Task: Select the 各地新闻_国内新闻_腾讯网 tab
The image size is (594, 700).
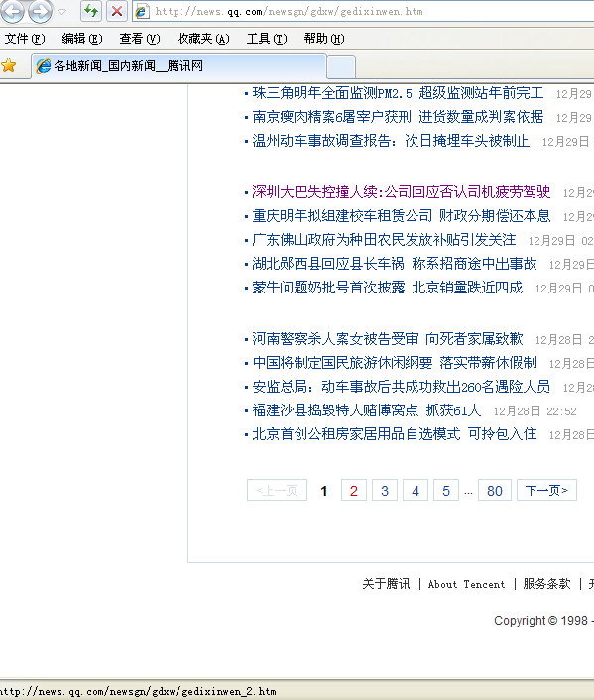Action: (x=178, y=66)
